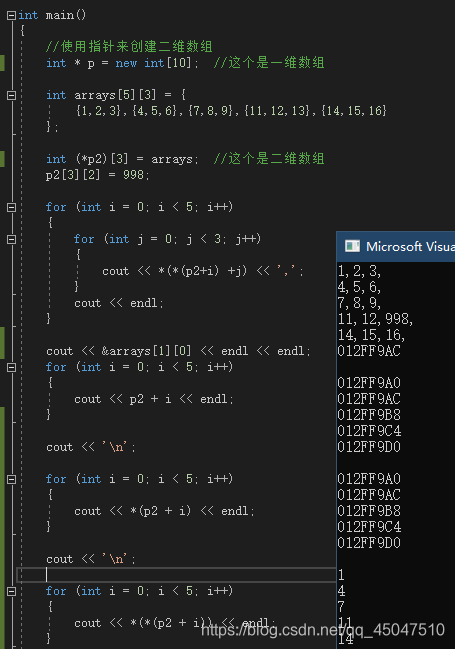Collapse the for loop printing p2 + i
455x649 pixels.
[x=12, y=367]
